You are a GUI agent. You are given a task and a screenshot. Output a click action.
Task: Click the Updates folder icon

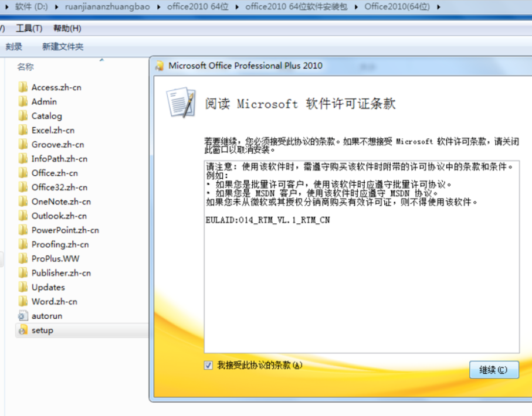tap(23, 287)
